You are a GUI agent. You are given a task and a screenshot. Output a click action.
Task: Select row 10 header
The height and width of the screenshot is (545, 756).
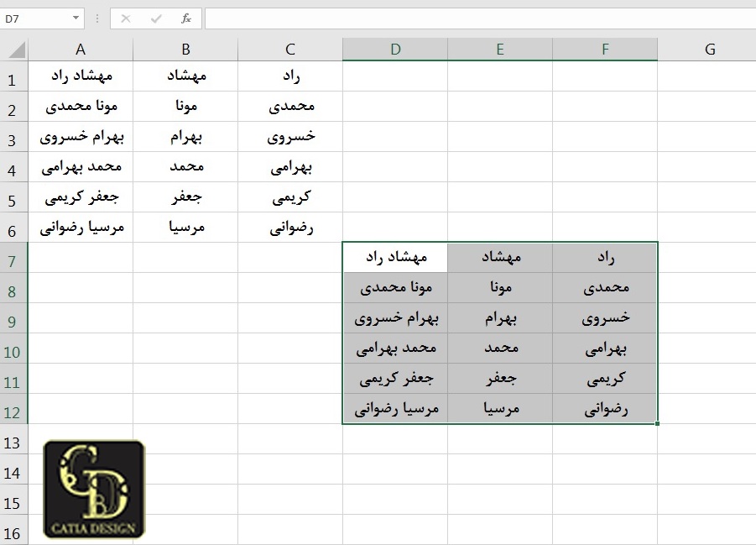13,348
